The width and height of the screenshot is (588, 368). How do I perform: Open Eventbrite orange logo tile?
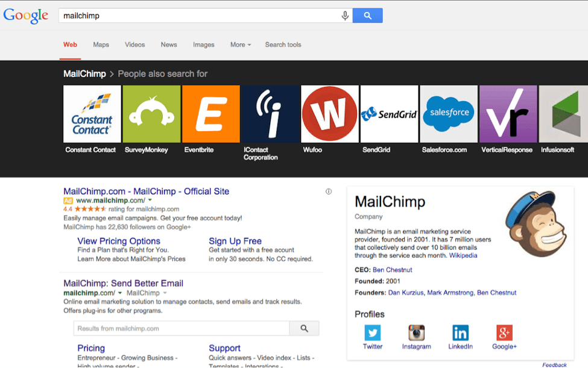click(210, 114)
